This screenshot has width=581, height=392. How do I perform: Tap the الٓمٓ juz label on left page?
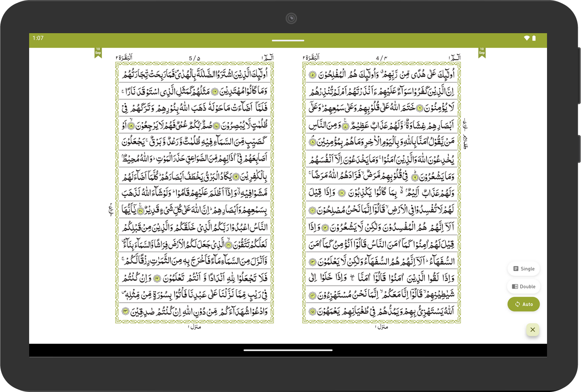(267, 58)
